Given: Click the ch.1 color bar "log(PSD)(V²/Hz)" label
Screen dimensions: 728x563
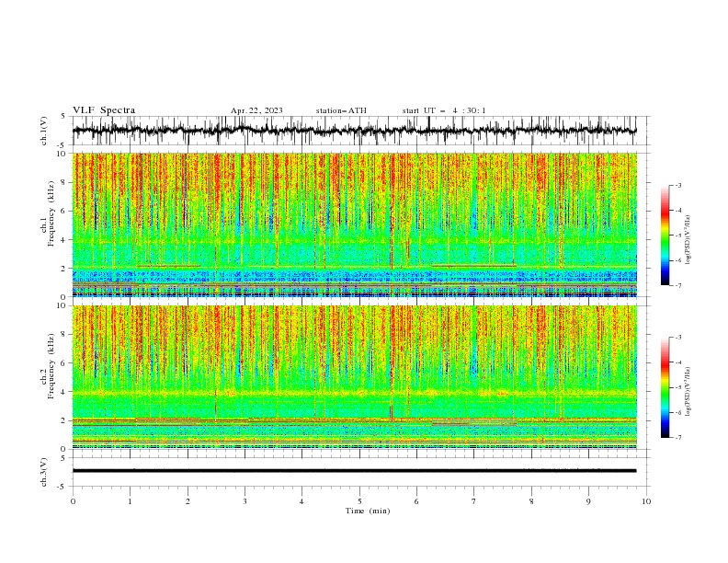Looking at the screenshot, I should click(x=688, y=240).
